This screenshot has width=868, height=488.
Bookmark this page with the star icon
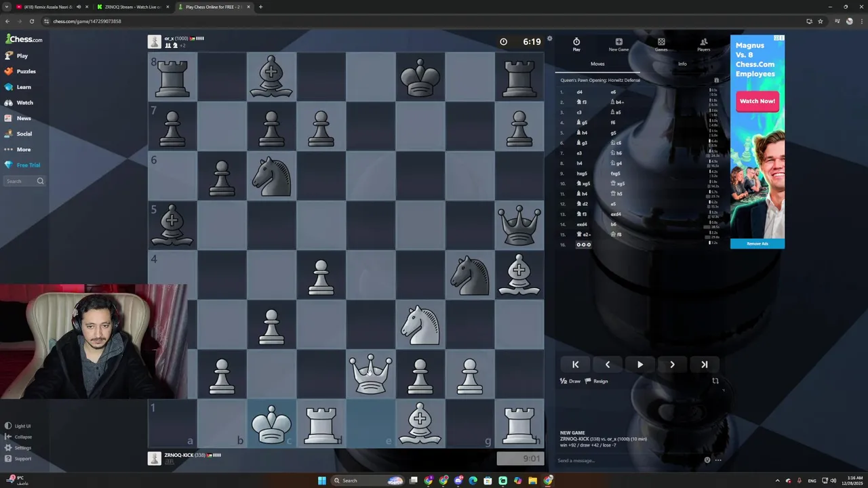pyautogui.click(x=821, y=21)
